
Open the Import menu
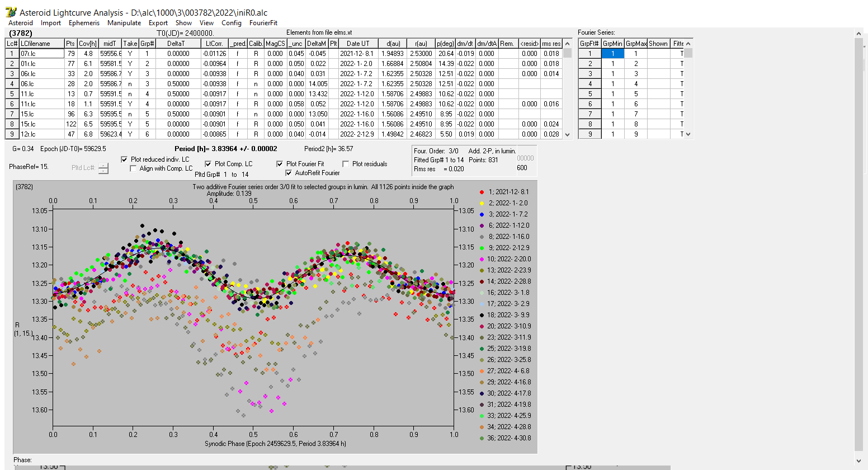[51, 23]
